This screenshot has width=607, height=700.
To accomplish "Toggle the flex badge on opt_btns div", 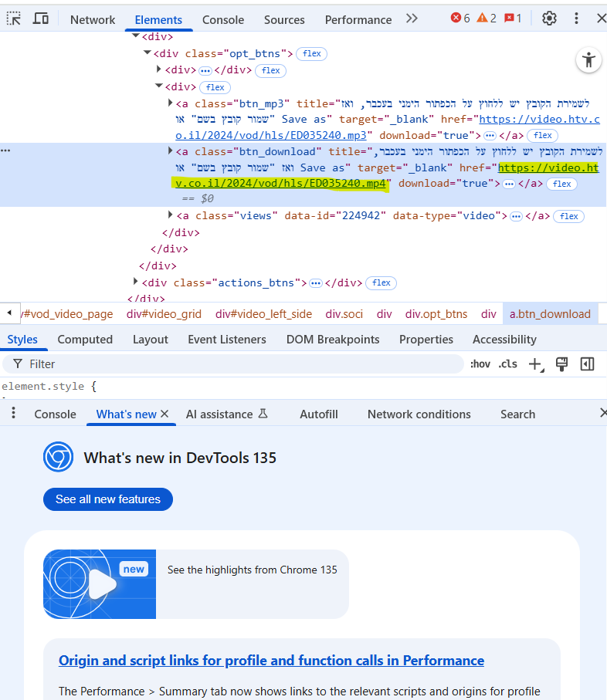I will click(312, 54).
